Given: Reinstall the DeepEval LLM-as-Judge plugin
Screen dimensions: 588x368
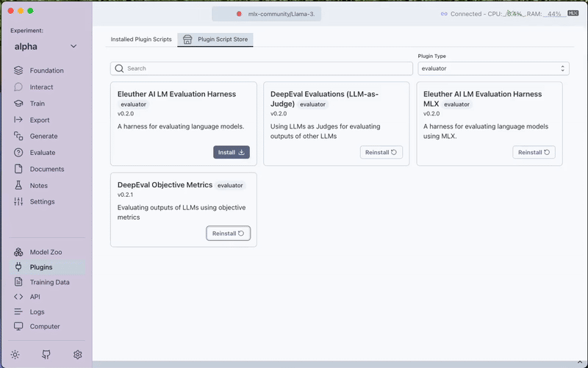Looking at the screenshot, I should pyautogui.click(x=381, y=152).
